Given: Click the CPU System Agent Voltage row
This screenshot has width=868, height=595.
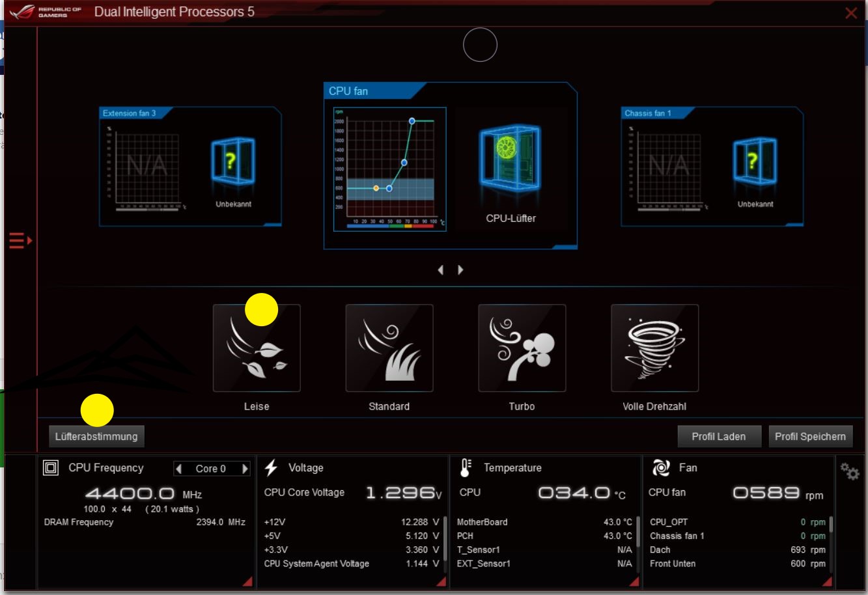Looking at the screenshot, I should click(x=352, y=564).
